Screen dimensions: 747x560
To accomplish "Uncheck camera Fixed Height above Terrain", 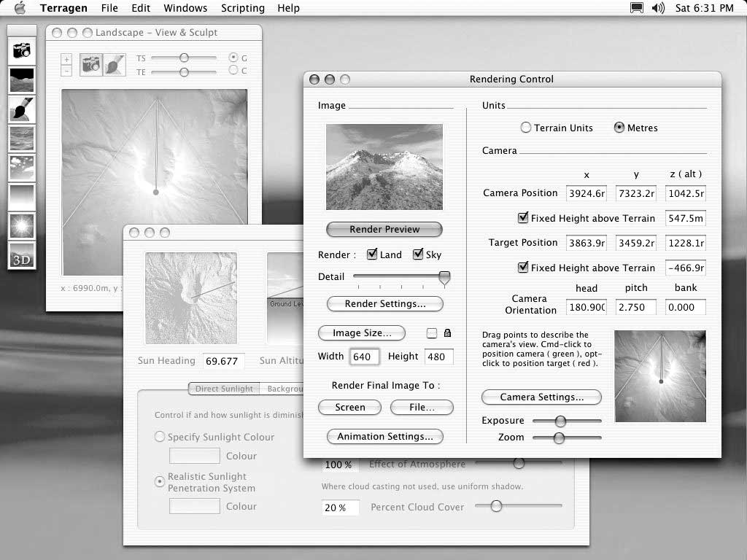I will pyautogui.click(x=522, y=217).
